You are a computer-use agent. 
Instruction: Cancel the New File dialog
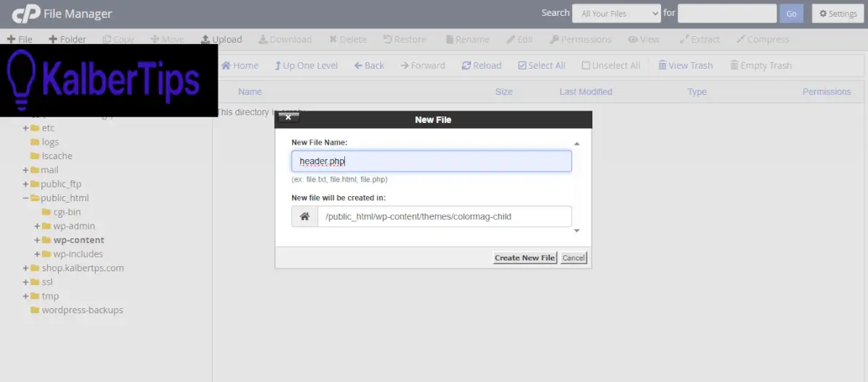(x=574, y=258)
